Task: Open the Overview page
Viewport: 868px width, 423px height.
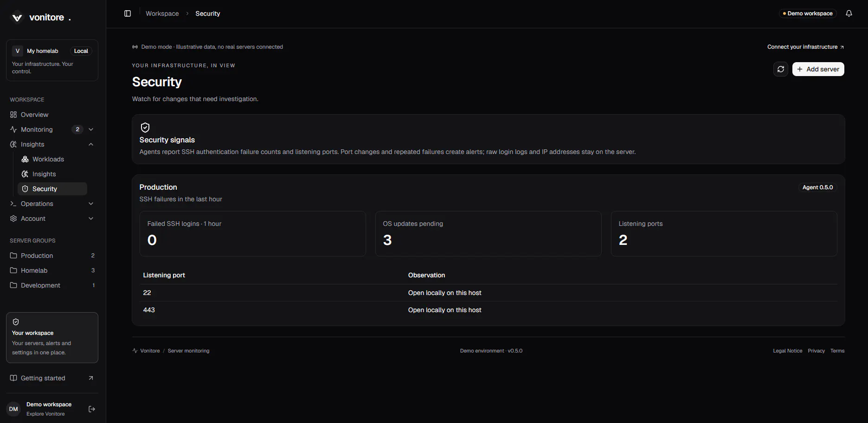Action: pos(52,115)
